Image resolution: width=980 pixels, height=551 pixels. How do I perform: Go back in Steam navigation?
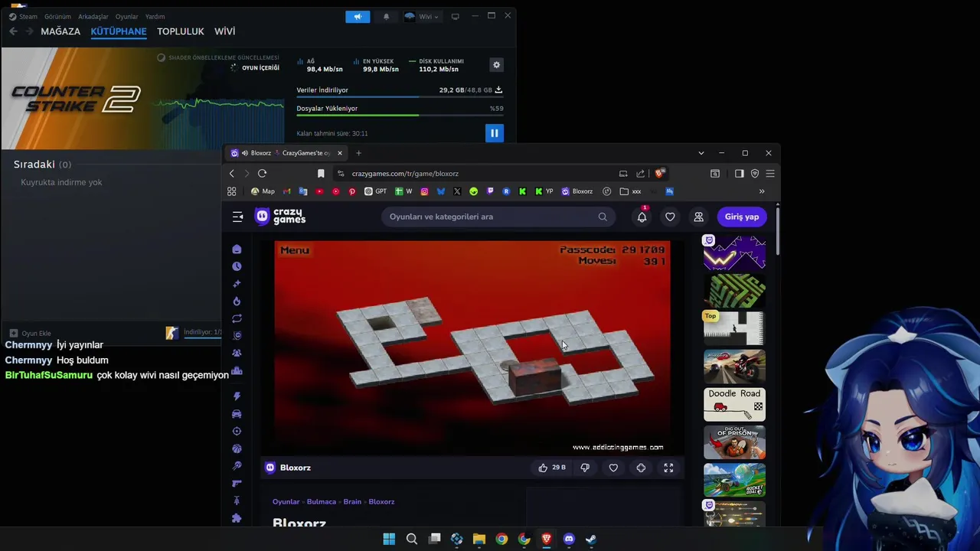tap(13, 31)
